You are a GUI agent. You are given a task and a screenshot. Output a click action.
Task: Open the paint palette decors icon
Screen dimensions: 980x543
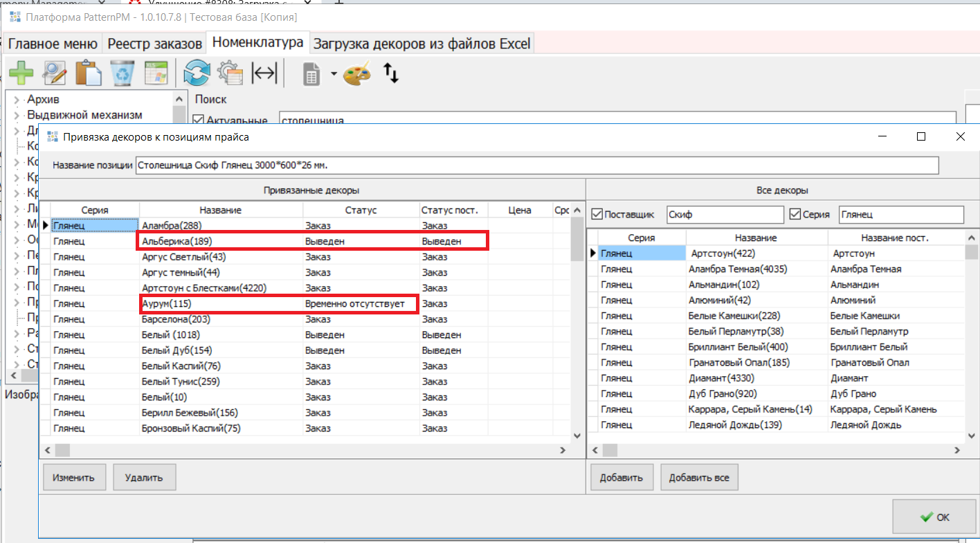357,73
